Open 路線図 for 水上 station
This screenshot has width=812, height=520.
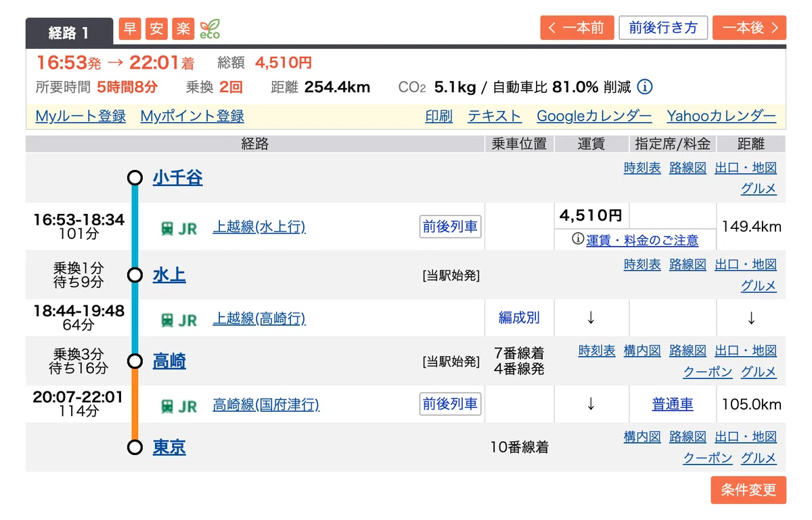(x=687, y=265)
